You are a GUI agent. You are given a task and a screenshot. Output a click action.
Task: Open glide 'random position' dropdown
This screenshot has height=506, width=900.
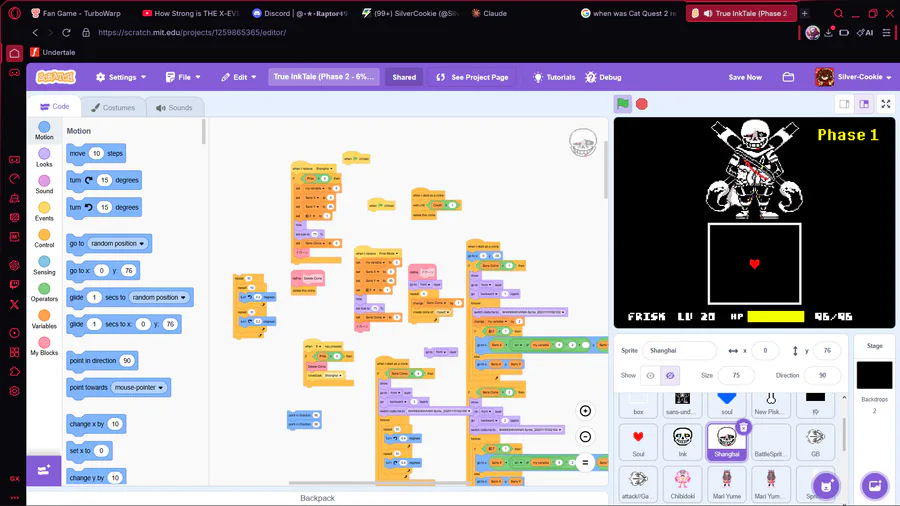click(x=159, y=297)
